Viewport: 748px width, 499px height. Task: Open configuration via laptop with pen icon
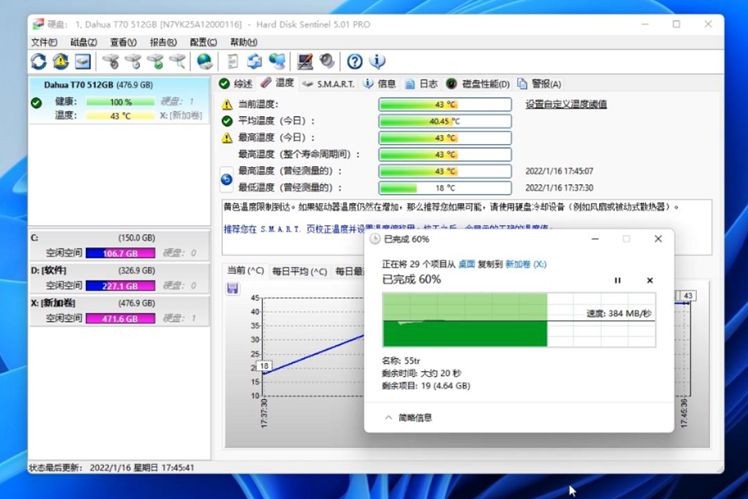[305, 62]
